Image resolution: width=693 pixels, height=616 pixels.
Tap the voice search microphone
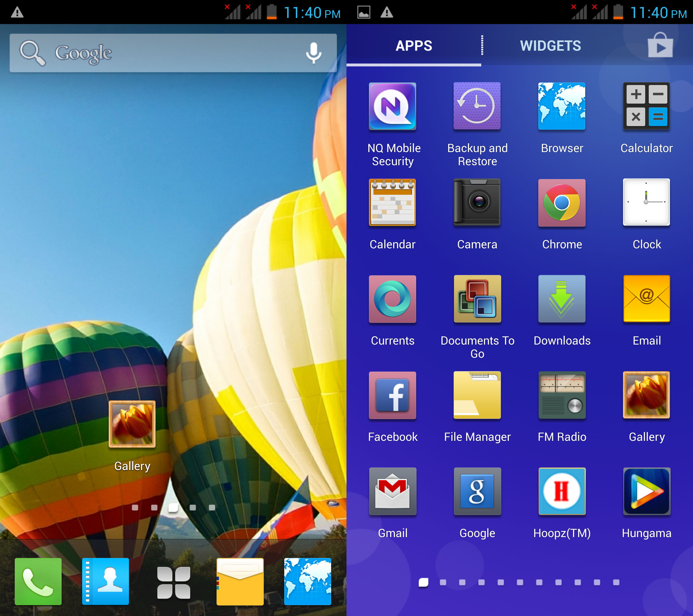[x=313, y=53]
